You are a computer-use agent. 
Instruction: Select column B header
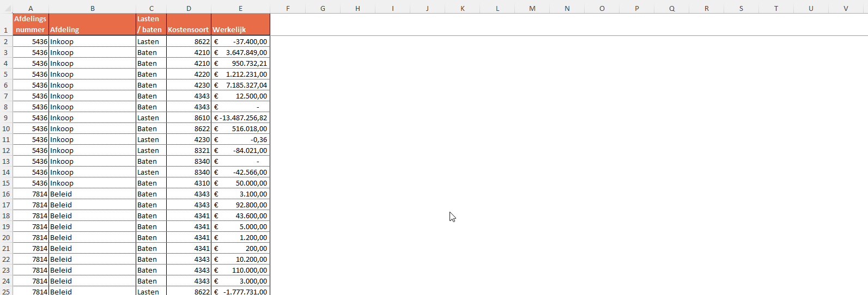tap(92, 8)
